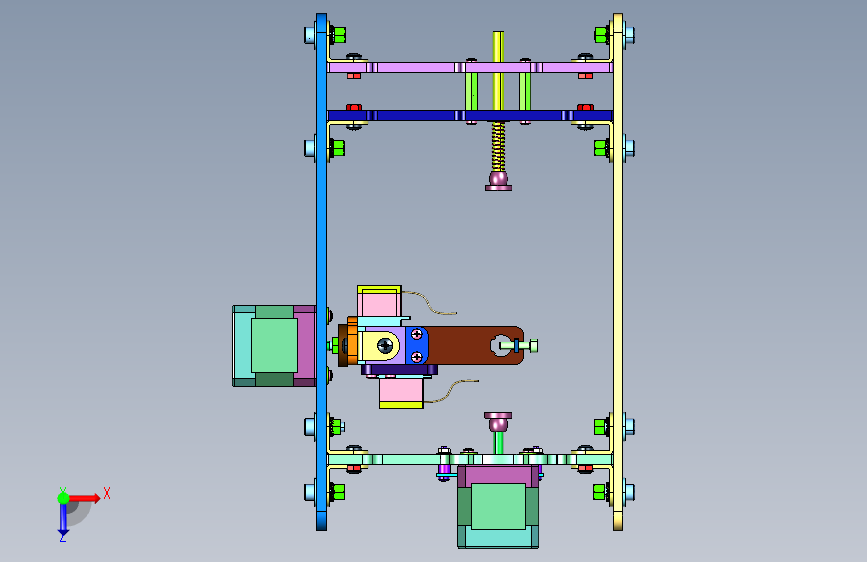Click the red "X" axis label
This screenshot has height=562, width=867.
tap(107, 493)
